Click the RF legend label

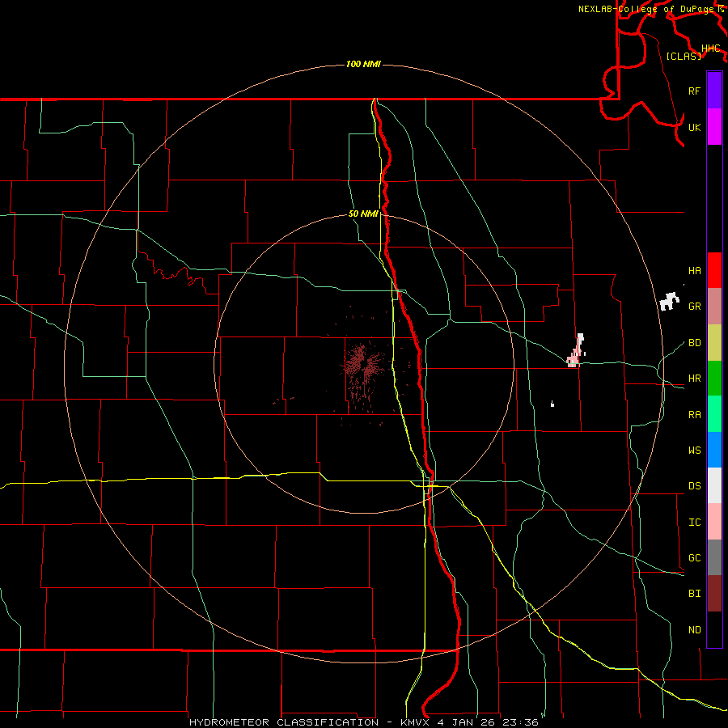pos(694,91)
